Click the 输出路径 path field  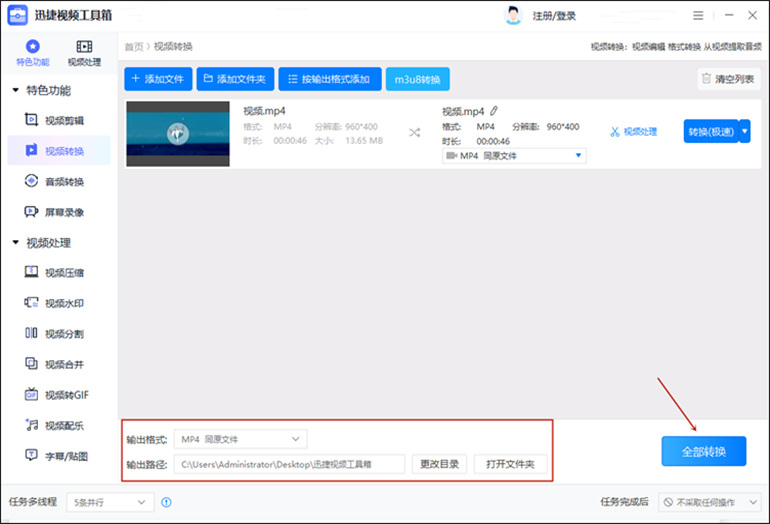pos(289,464)
